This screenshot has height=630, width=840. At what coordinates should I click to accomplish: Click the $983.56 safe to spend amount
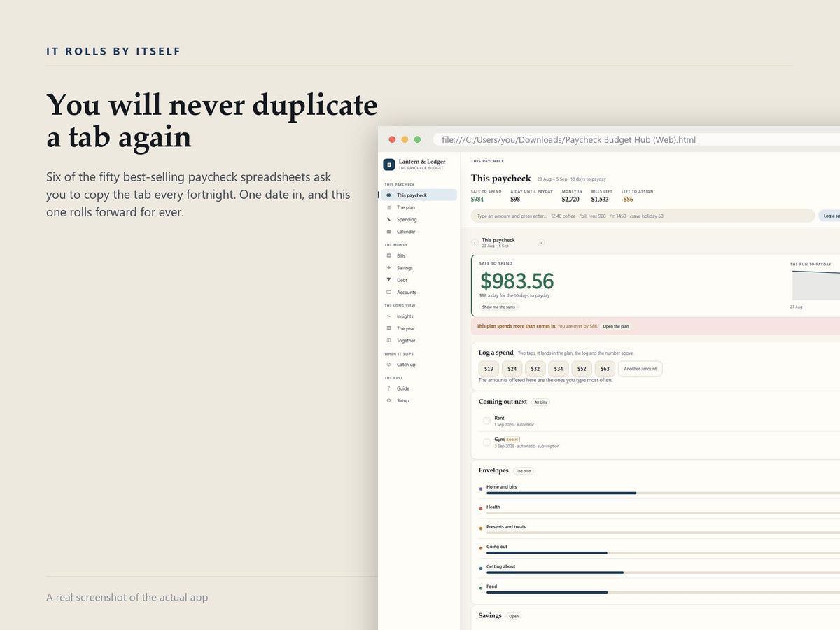(517, 281)
